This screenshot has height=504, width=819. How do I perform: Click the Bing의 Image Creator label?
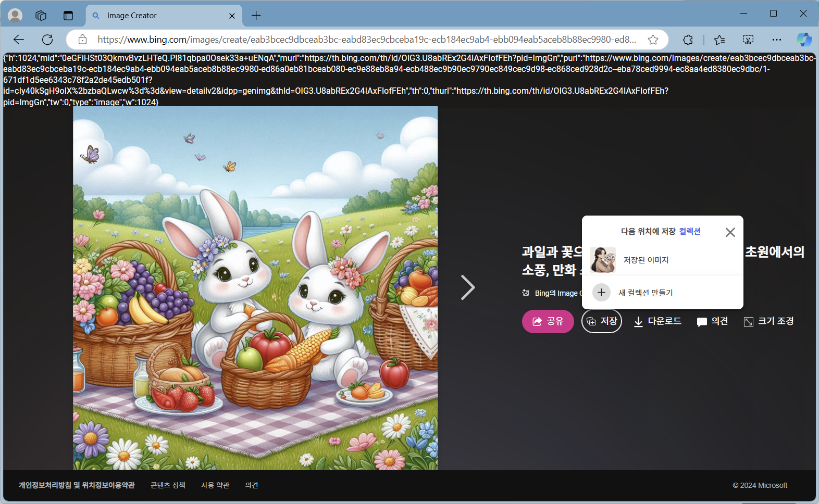click(553, 293)
